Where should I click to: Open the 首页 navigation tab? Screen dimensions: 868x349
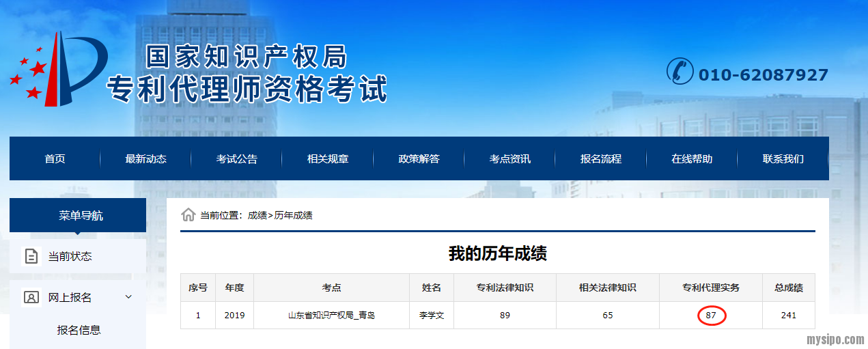point(55,159)
